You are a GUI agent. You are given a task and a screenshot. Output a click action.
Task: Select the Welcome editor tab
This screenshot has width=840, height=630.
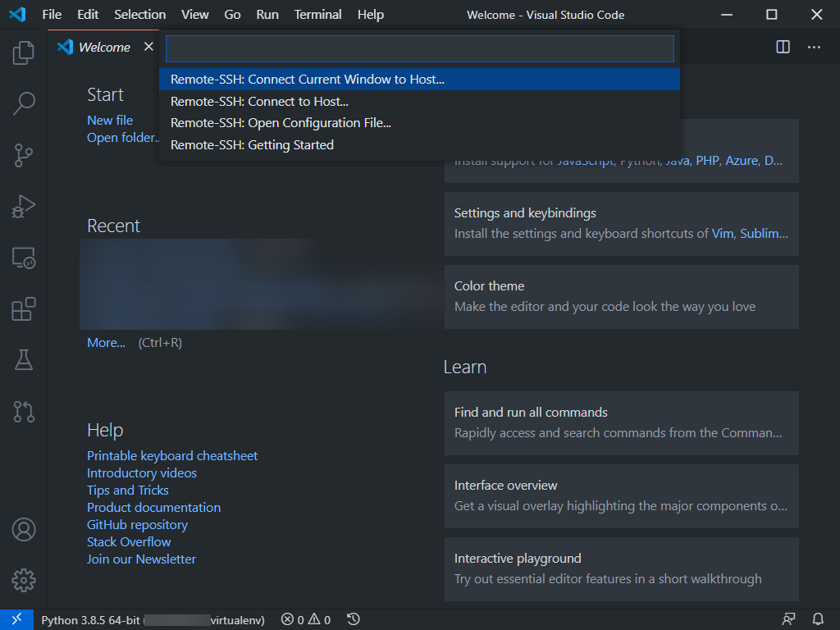pyautogui.click(x=104, y=47)
